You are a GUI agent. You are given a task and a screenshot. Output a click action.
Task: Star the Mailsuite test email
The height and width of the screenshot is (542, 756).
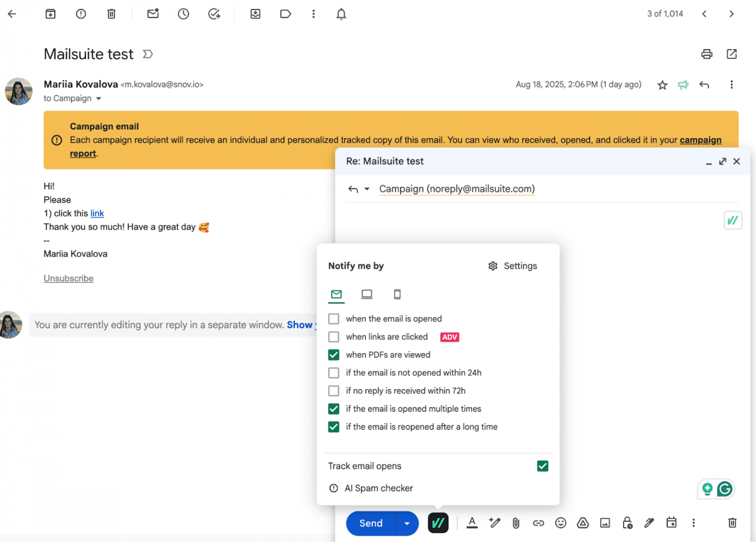pyautogui.click(x=662, y=85)
